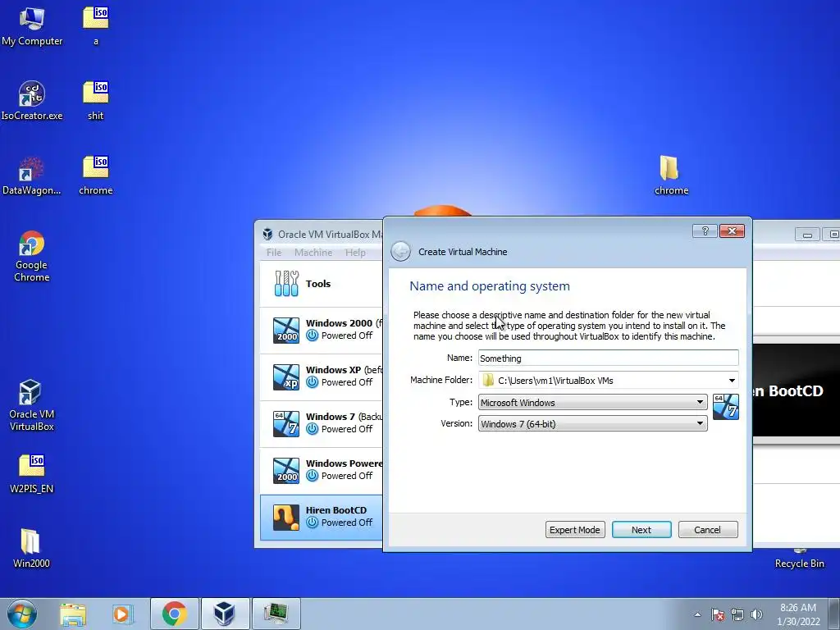The height and width of the screenshot is (630, 840).
Task: Click the Action Center flag tray icon
Action: coord(717,614)
